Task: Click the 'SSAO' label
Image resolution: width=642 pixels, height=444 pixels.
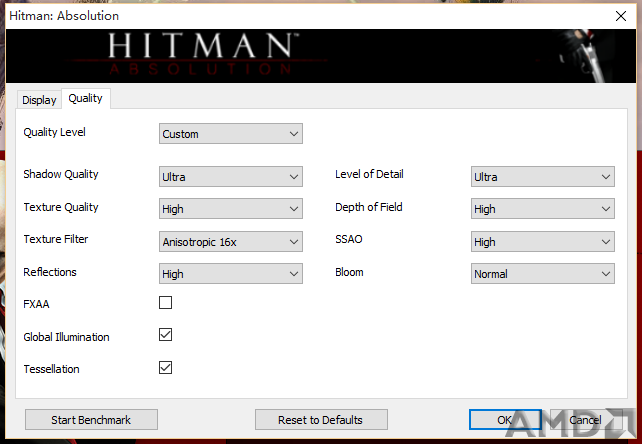Action: tap(349, 239)
